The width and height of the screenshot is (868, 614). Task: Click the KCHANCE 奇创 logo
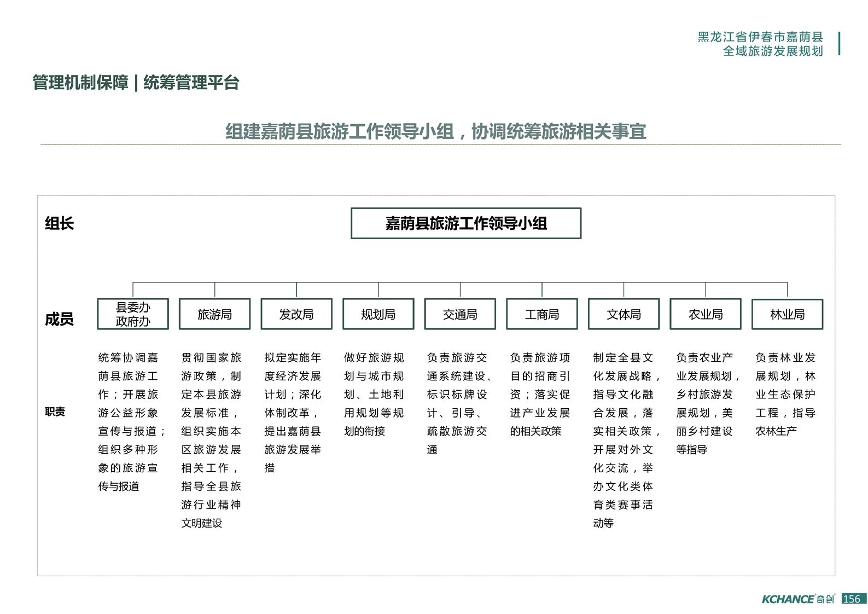(x=799, y=599)
